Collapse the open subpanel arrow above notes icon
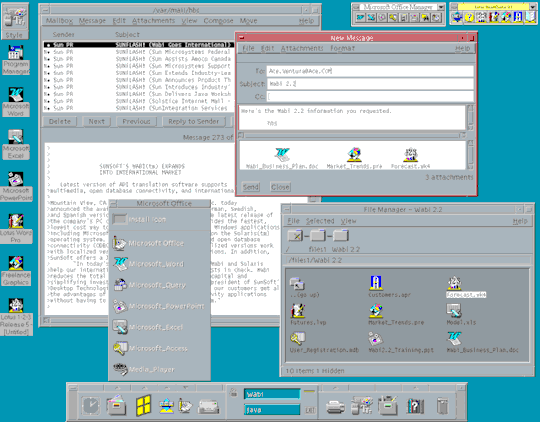 click(x=186, y=388)
